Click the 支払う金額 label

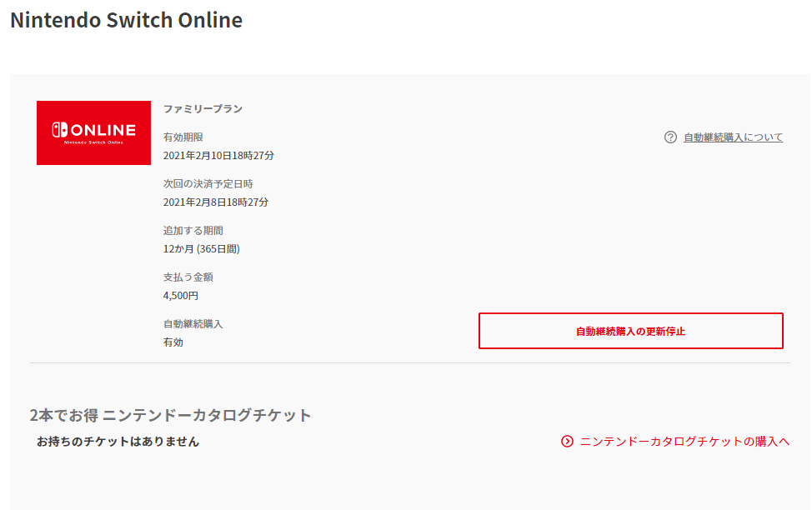tap(188, 277)
